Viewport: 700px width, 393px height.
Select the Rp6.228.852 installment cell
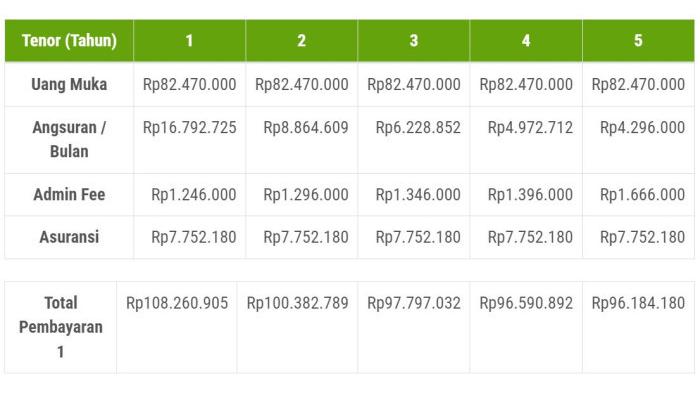[414, 140]
